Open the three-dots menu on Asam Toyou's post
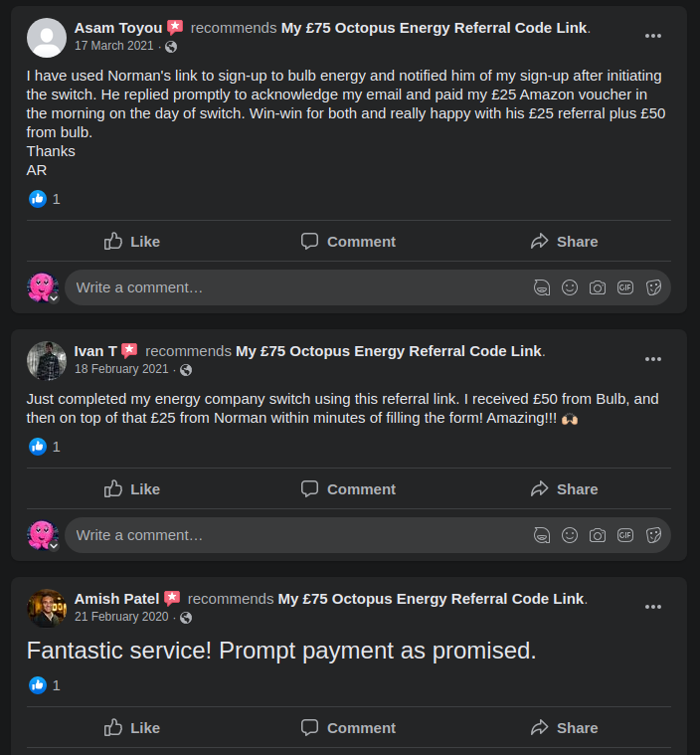This screenshot has height=755, width=700. click(653, 36)
